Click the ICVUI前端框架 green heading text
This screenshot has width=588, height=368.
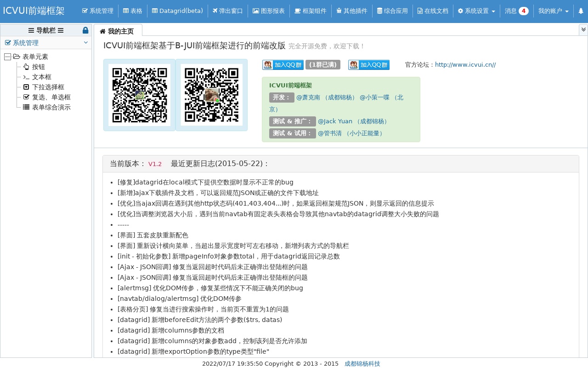(x=290, y=85)
